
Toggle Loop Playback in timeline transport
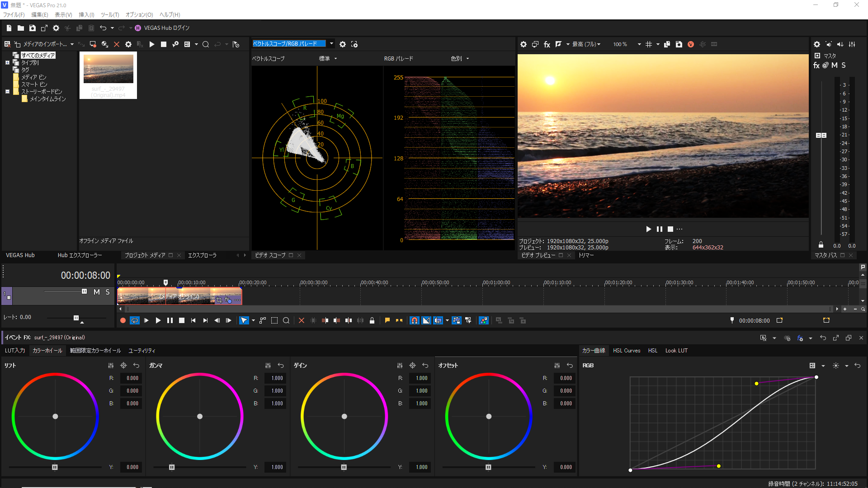[x=134, y=320]
